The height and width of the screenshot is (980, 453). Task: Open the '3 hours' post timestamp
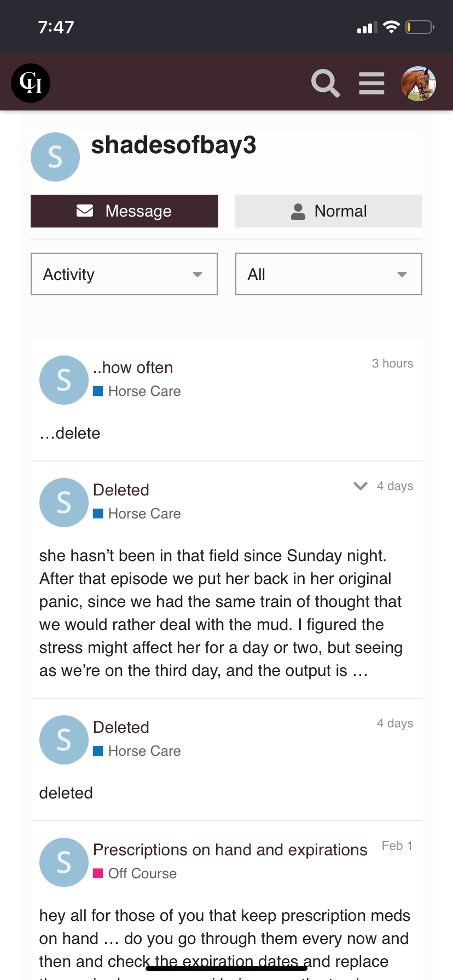coord(392,364)
